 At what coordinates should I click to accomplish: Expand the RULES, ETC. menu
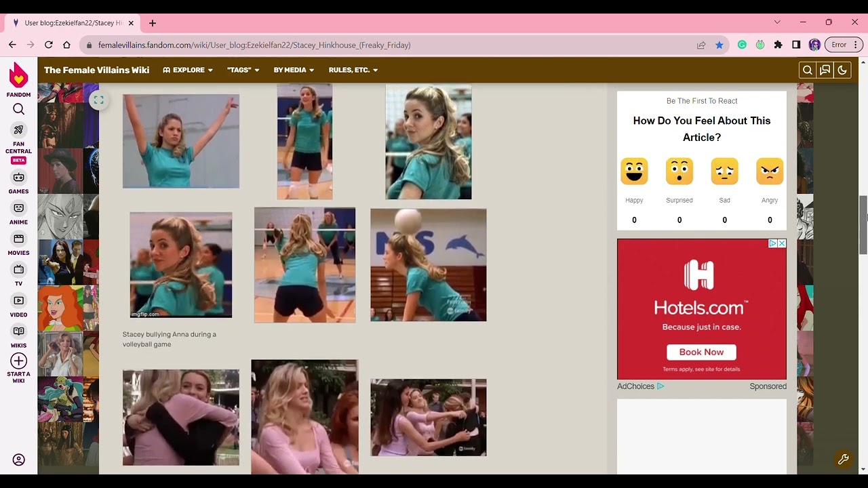coord(353,70)
